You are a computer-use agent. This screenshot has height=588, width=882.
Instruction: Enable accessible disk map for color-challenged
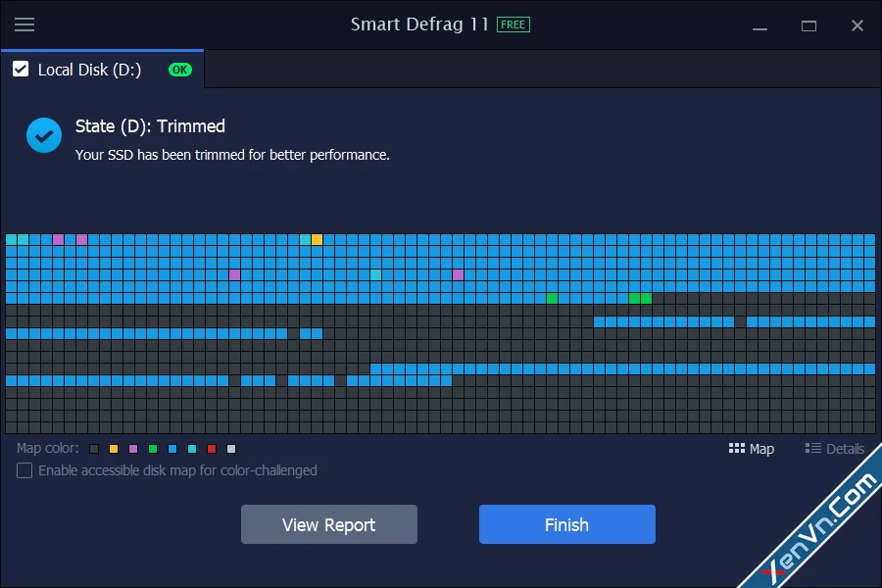pos(24,470)
